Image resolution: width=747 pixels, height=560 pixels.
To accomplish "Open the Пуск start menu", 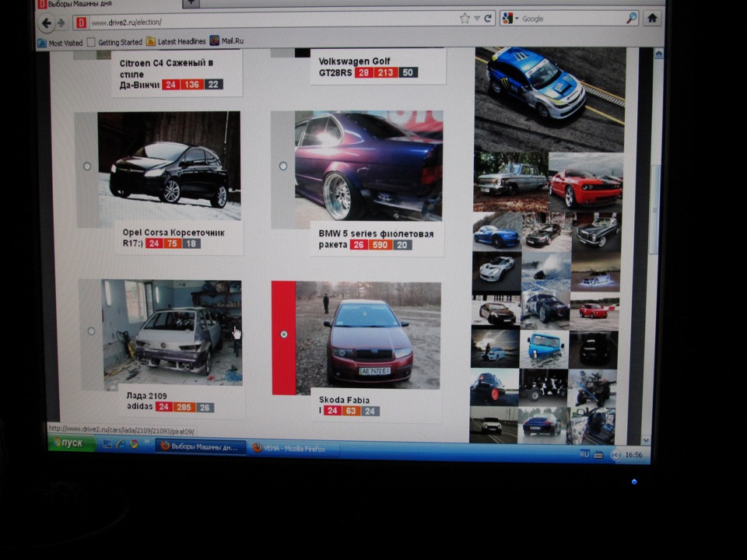I will [x=71, y=443].
